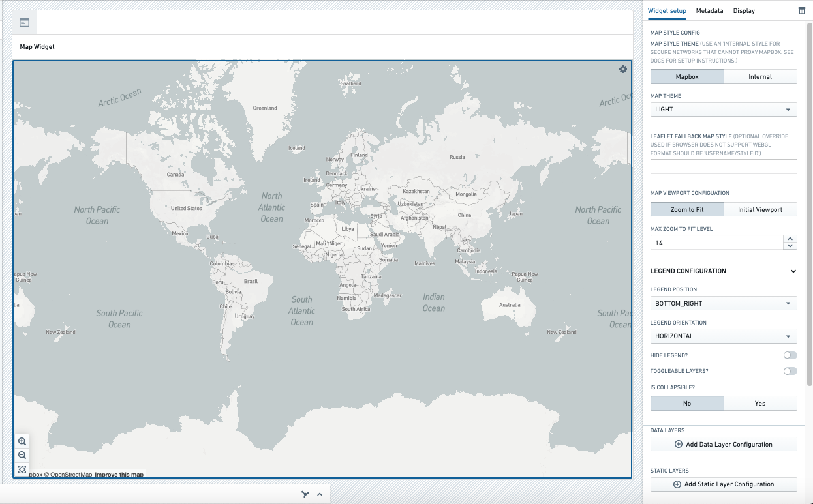
Task: Click the Map Widget title text
Action: (x=37, y=47)
